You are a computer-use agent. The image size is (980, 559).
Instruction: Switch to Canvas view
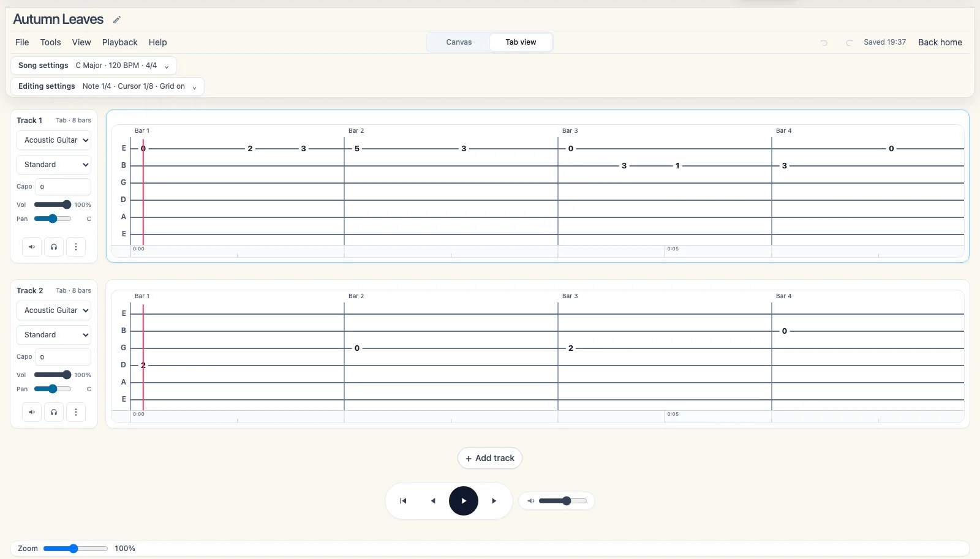click(459, 42)
